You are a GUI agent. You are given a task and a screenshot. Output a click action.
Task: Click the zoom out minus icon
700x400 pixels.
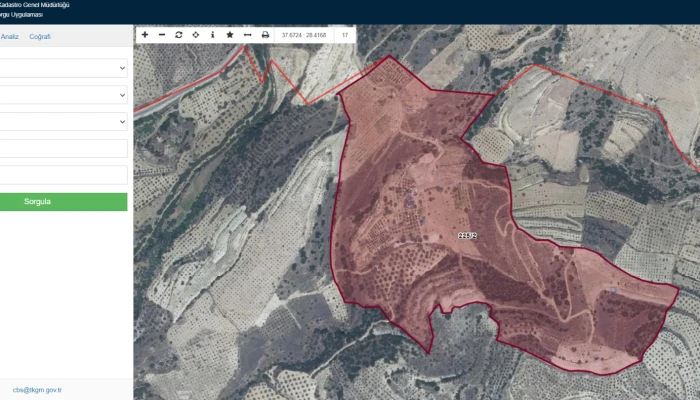click(x=162, y=34)
